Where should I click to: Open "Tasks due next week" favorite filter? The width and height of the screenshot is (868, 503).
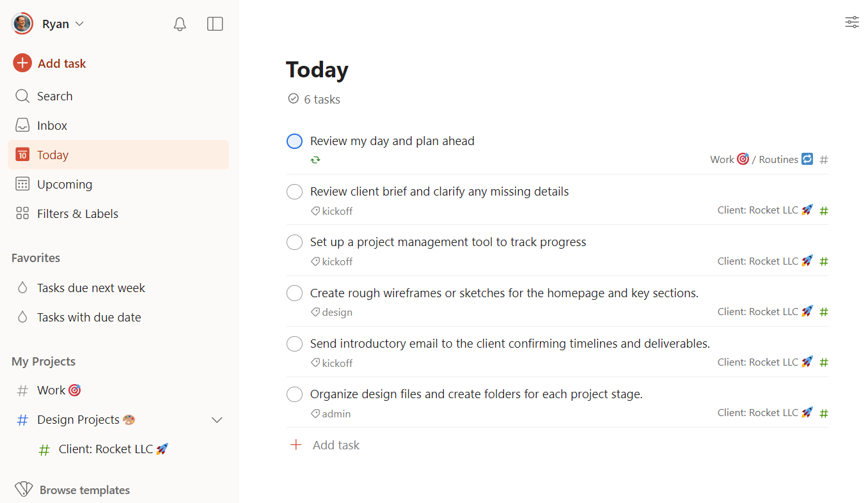(91, 288)
